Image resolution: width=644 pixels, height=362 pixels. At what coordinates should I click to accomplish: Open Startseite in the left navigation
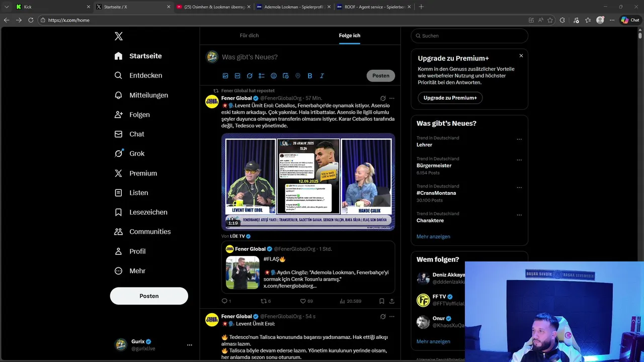(138, 56)
